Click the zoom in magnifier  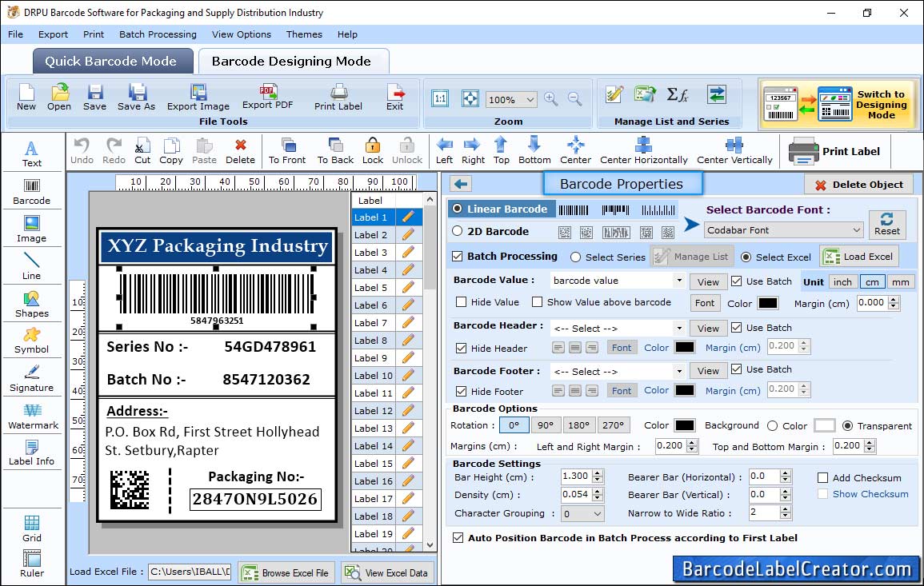(551, 98)
